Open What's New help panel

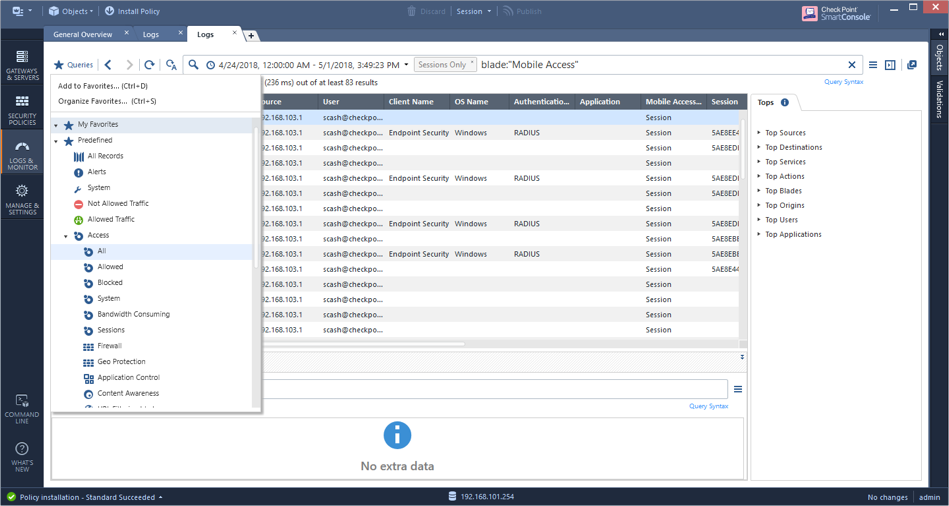click(22, 455)
